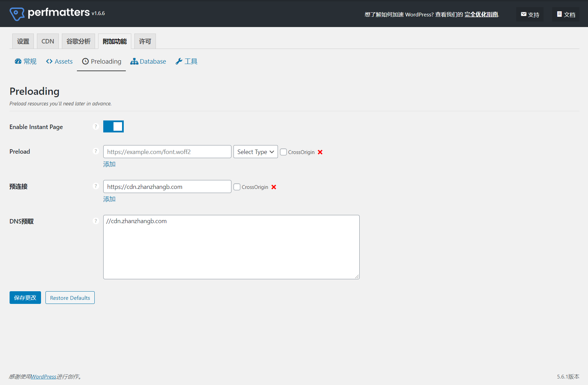The height and width of the screenshot is (385, 588).
Task: Open the help tooltip for DNS预取
Action: (96, 221)
